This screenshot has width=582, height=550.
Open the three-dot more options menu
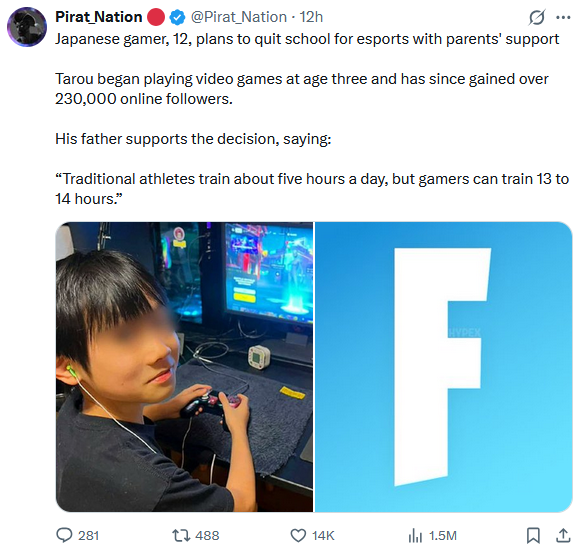coord(563,17)
